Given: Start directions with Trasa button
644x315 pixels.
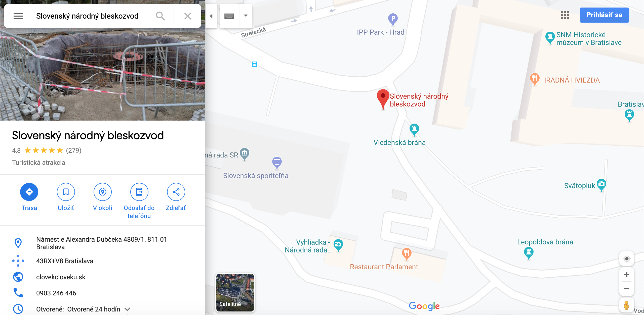Looking at the screenshot, I should pyautogui.click(x=29, y=192).
